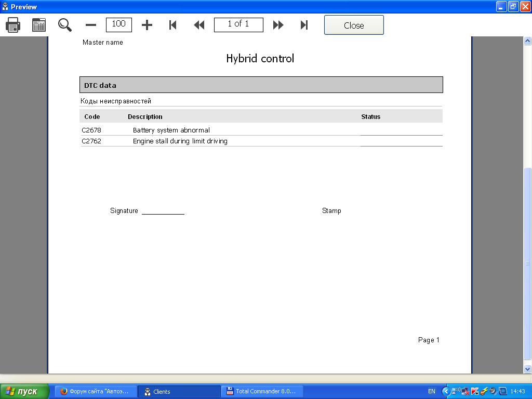Click the code C2678

[x=91, y=130]
